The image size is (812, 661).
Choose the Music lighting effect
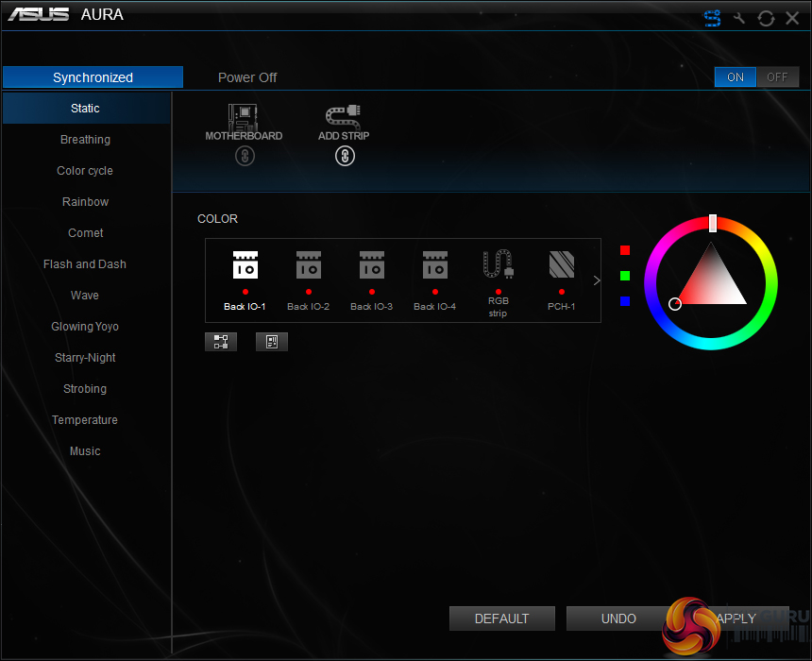pyautogui.click(x=86, y=450)
